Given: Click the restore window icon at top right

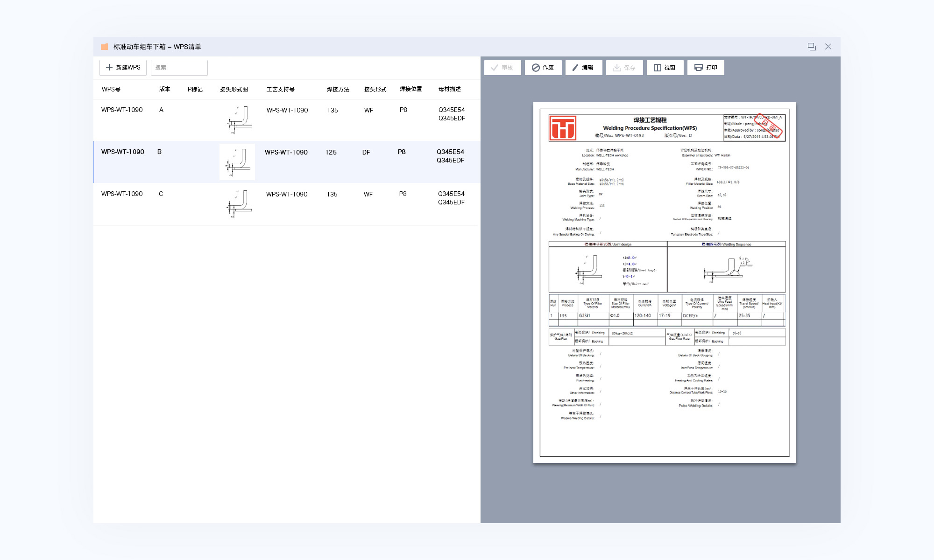Looking at the screenshot, I should click(x=812, y=47).
